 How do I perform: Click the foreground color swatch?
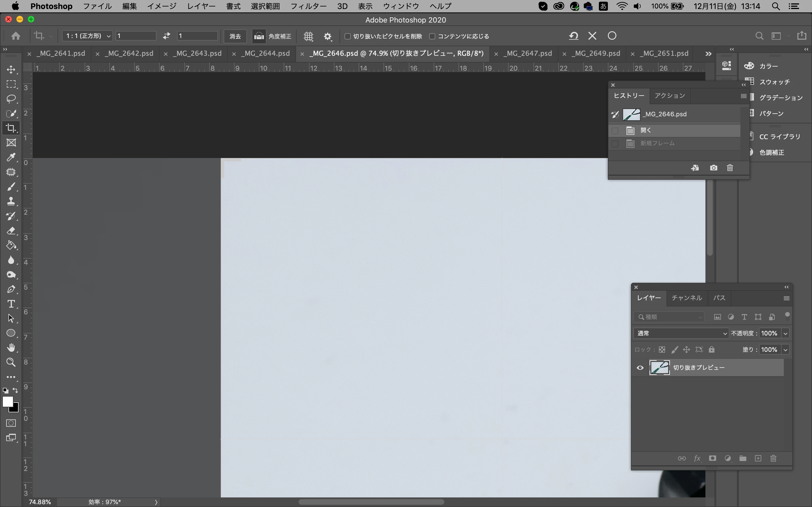(7, 401)
